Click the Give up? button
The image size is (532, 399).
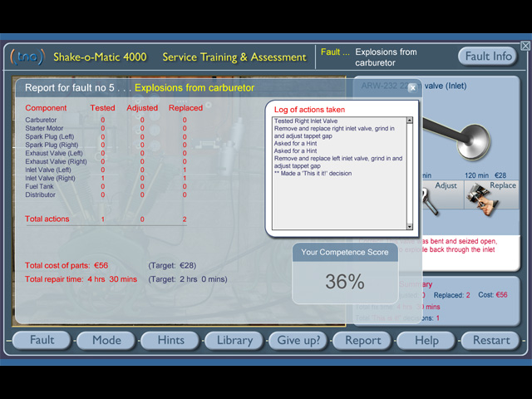[x=298, y=340]
